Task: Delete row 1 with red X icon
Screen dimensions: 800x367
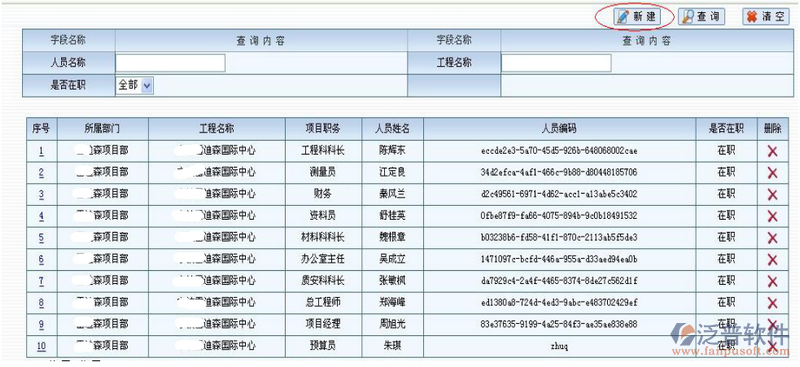Action: click(x=772, y=152)
